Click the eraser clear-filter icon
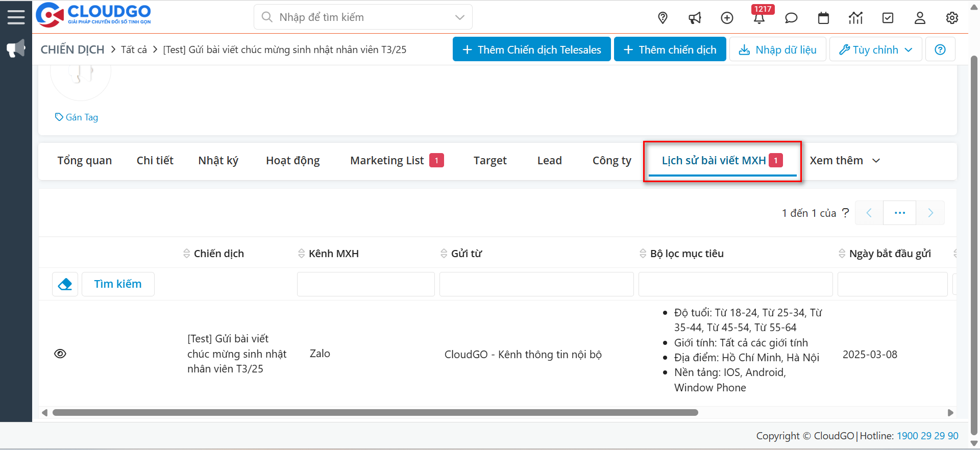 [x=65, y=284]
